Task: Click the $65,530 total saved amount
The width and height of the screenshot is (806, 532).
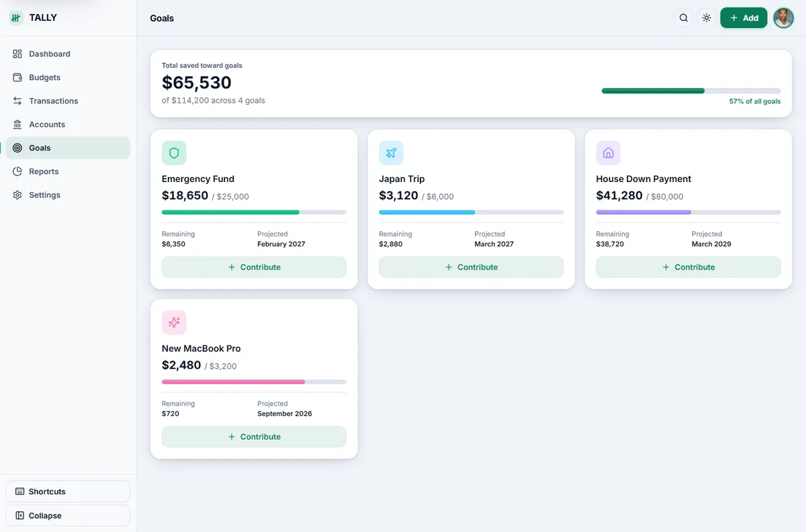Action: [197, 83]
